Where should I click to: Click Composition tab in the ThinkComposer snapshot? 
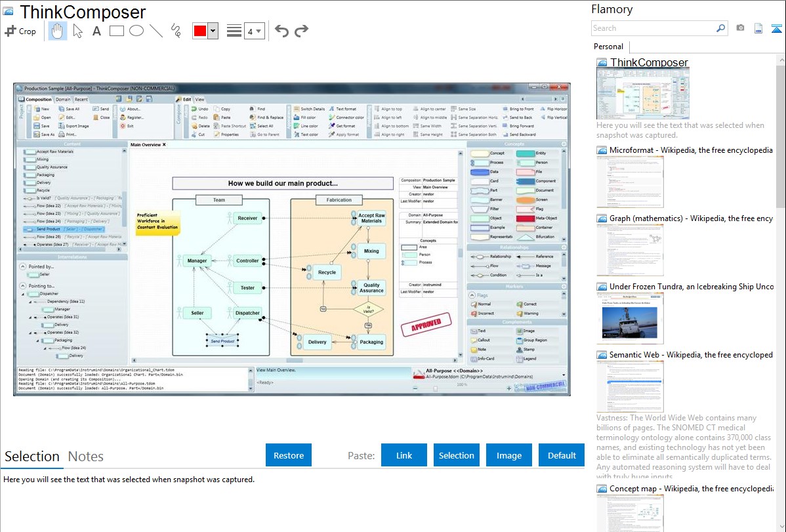point(39,99)
